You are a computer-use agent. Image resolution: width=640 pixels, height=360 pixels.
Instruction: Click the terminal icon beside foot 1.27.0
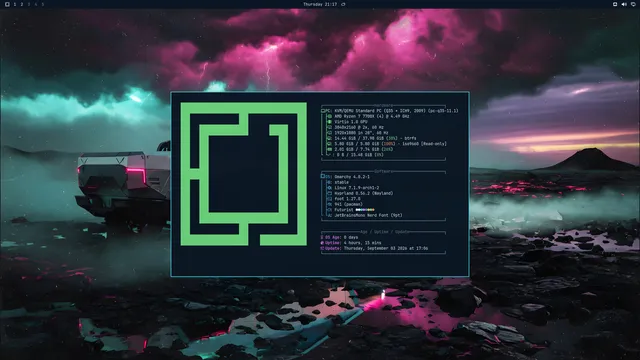329,199
